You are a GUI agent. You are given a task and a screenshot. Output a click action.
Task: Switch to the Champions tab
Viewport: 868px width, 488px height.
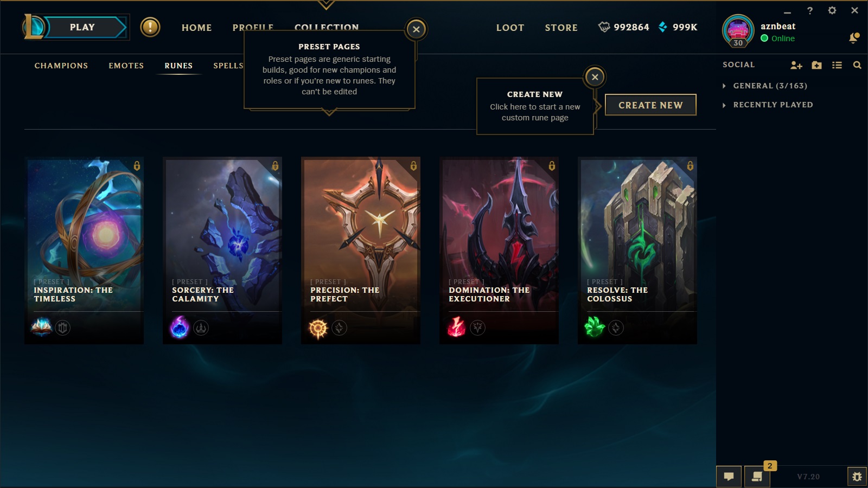pos(61,66)
